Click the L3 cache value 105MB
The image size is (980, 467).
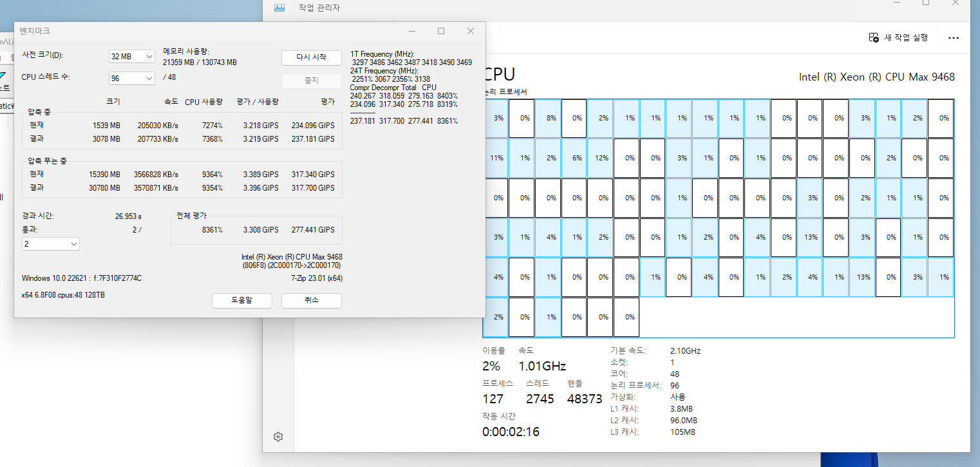click(x=683, y=432)
